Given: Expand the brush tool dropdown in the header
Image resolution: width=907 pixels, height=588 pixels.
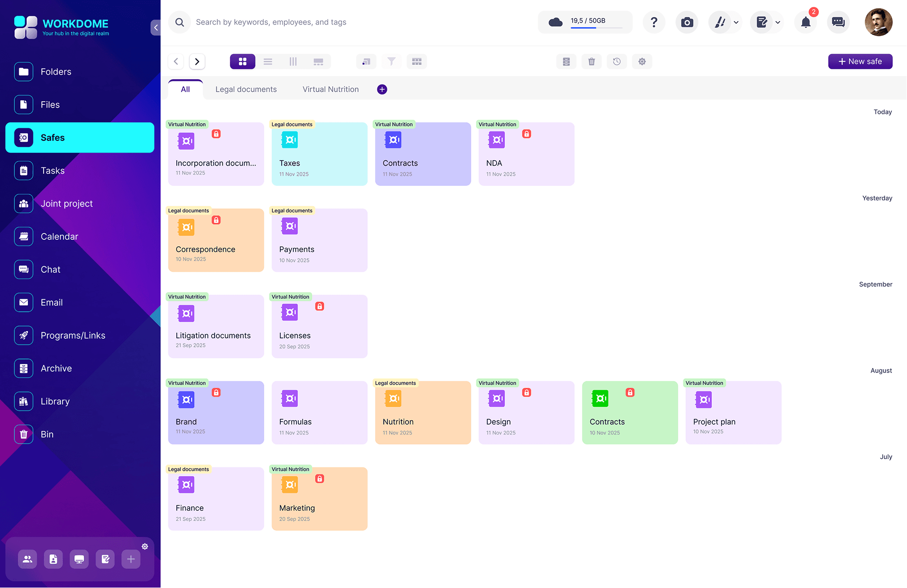Looking at the screenshot, I should pyautogui.click(x=736, y=22).
